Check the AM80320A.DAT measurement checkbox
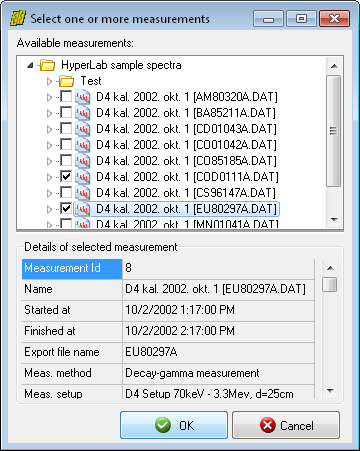The width and height of the screenshot is (360, 451). pyautogui.click(x=66, y=97)
